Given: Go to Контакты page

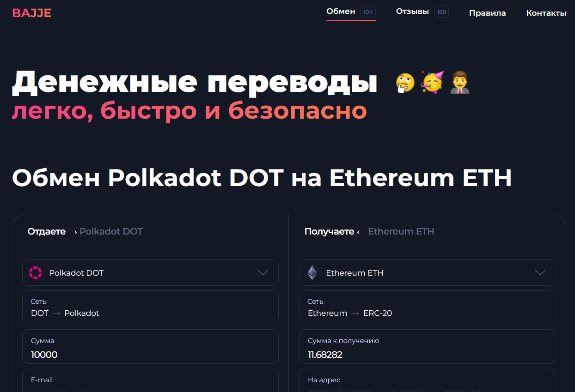Looking at the screenshot, I should tap(546, 13).
